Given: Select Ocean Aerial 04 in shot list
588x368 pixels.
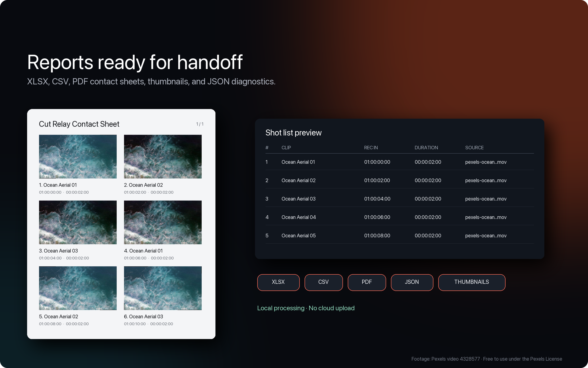Looking at the screenshot, I should click(x=299, y=217).
